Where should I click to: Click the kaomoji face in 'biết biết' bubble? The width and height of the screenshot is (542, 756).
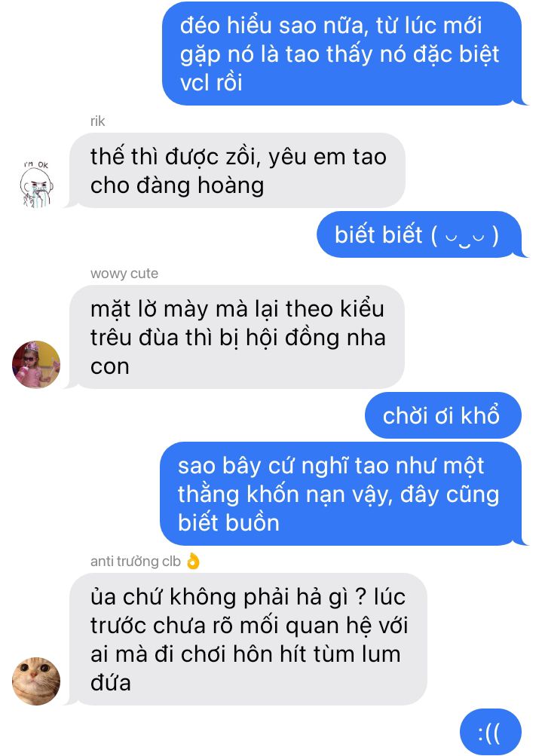point(465,236)
